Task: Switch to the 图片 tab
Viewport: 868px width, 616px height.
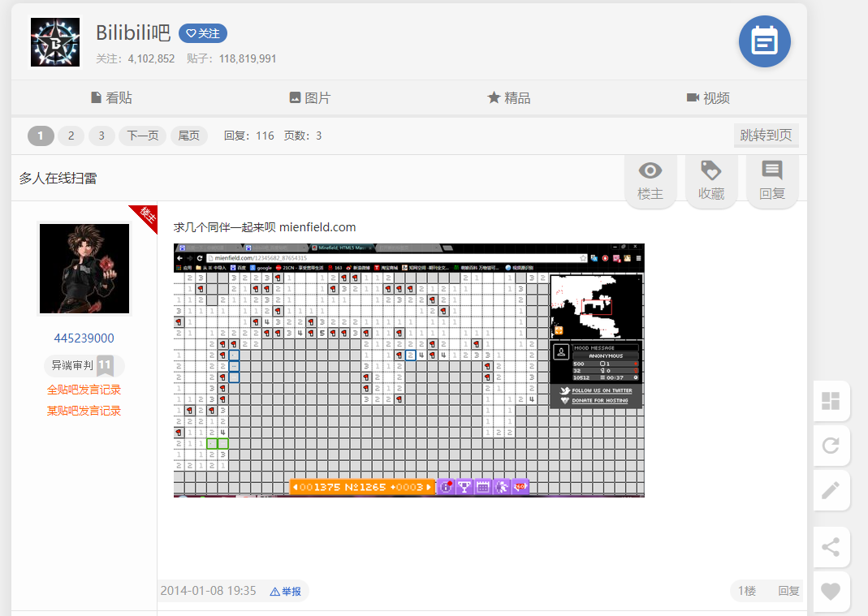Action: tap(310, 98)
